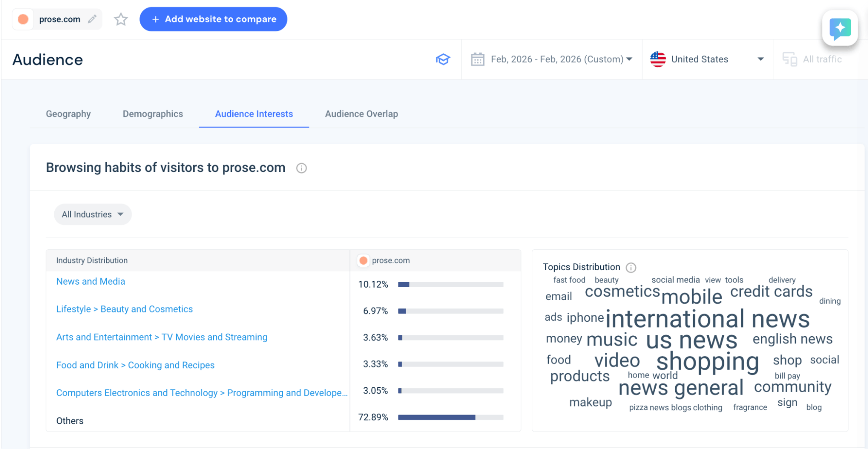Switch to the Geography tab
The image size is (868, 449).
[x=68, y=114]
